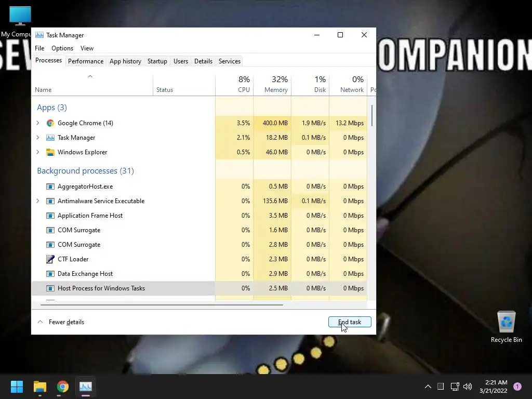Click the Antimalware Service Executable icon
Image resolution: width=532 pixels, height=399 pixels.
[50, 201]
